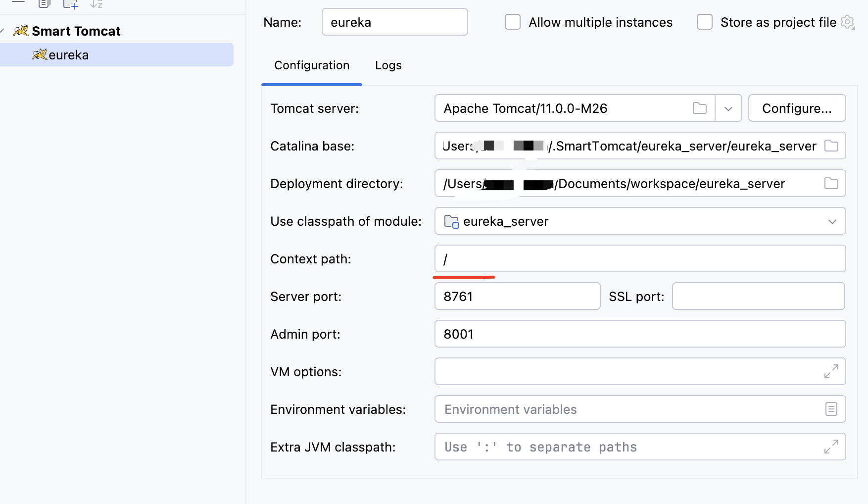This screenshot has width=868, height=504.
Task: Switch to the Configuration tab
Action: click(x=312, y=65)
